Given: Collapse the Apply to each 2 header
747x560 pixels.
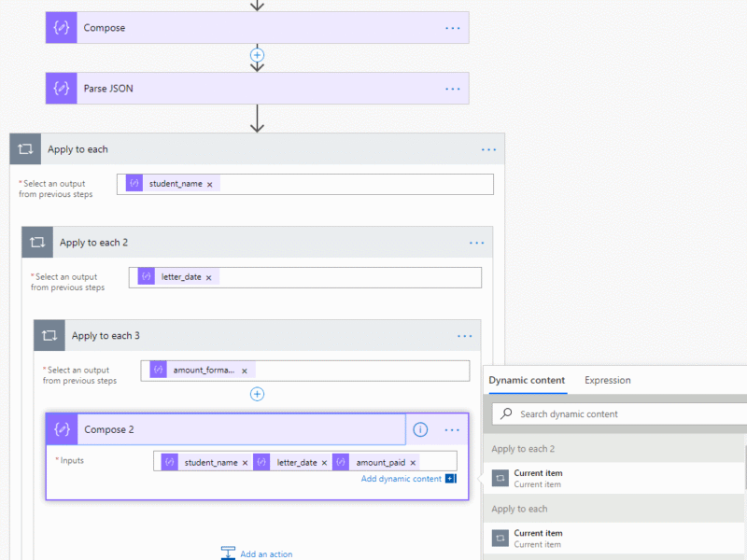Looking at the screenshot, I should (x=258, y=243).
